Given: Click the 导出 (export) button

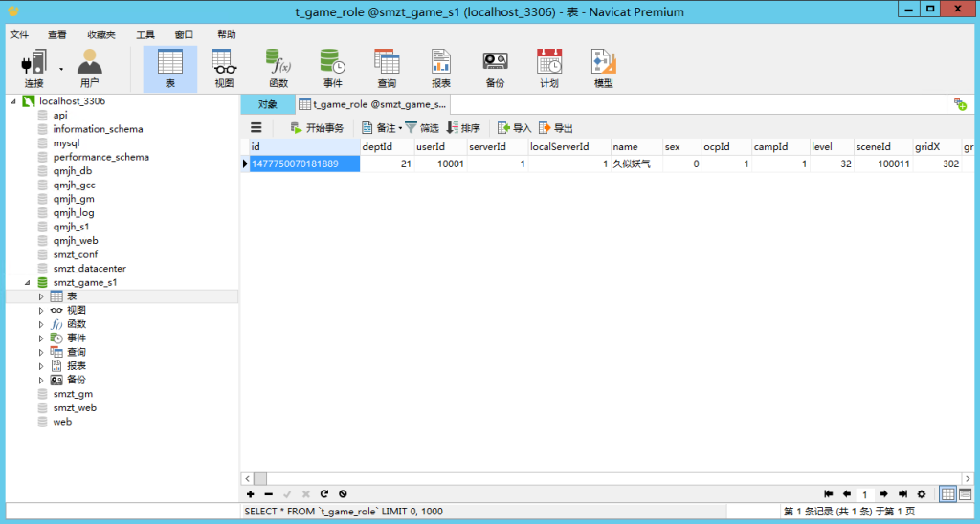Looking at the screenshot, I should click(556, 128).
